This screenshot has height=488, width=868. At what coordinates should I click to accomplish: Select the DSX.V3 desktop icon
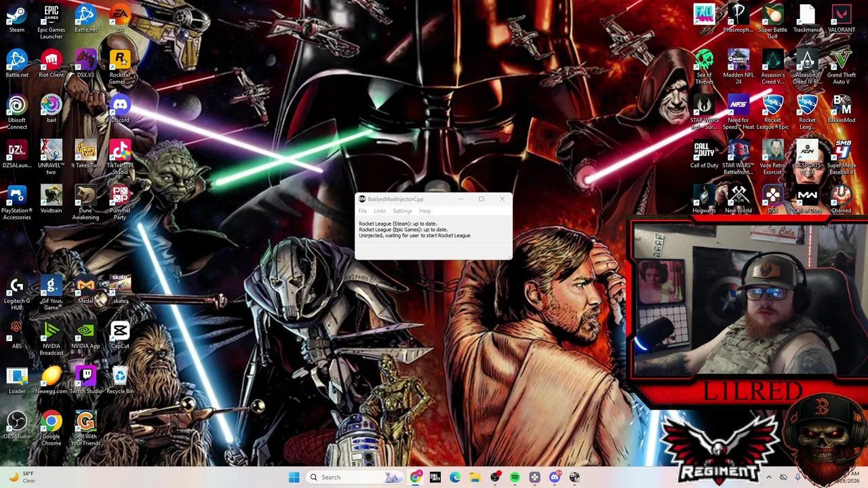85,64
